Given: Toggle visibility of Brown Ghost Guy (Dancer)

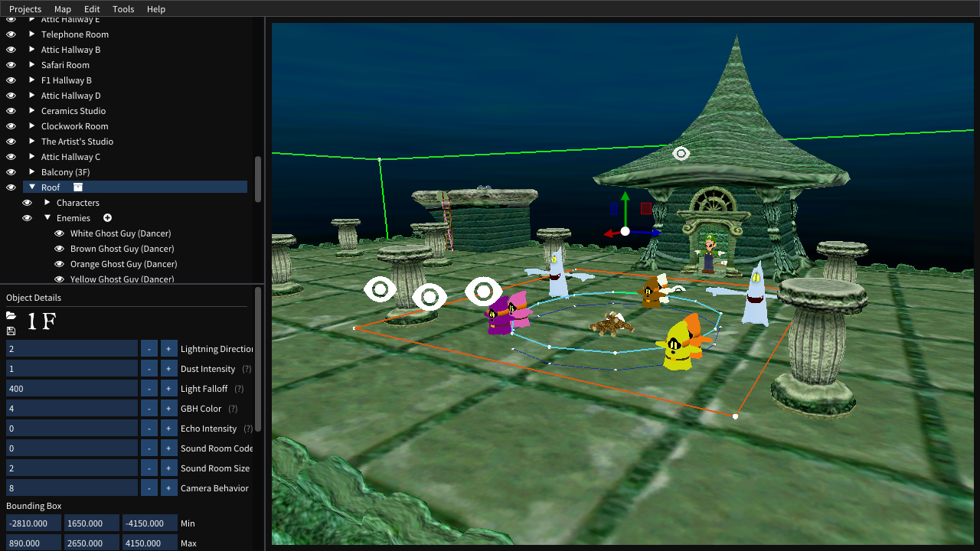Looking at the screenshot, I should (59, 249).
